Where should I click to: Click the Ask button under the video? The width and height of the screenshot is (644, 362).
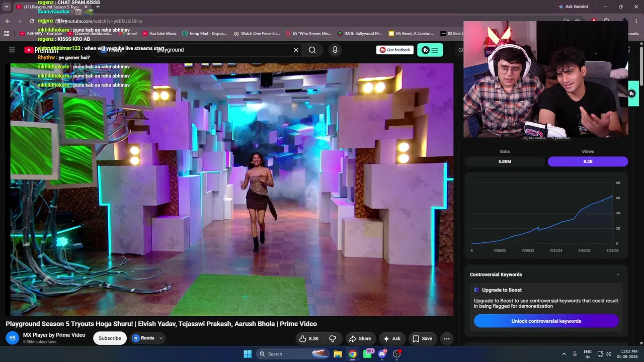tap(391, 338)
